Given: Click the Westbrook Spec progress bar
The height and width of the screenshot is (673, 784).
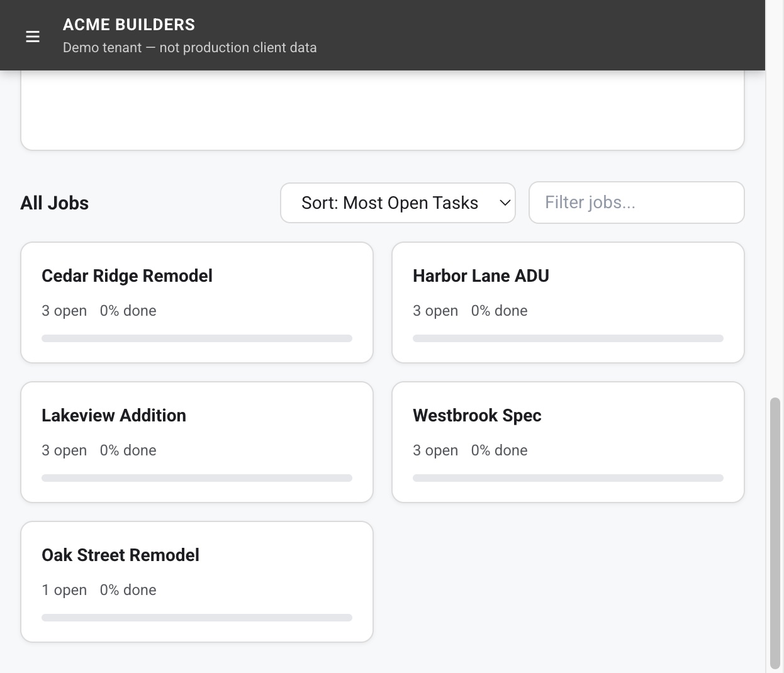Looking at the screenshot, I should (x=568, y=478).
